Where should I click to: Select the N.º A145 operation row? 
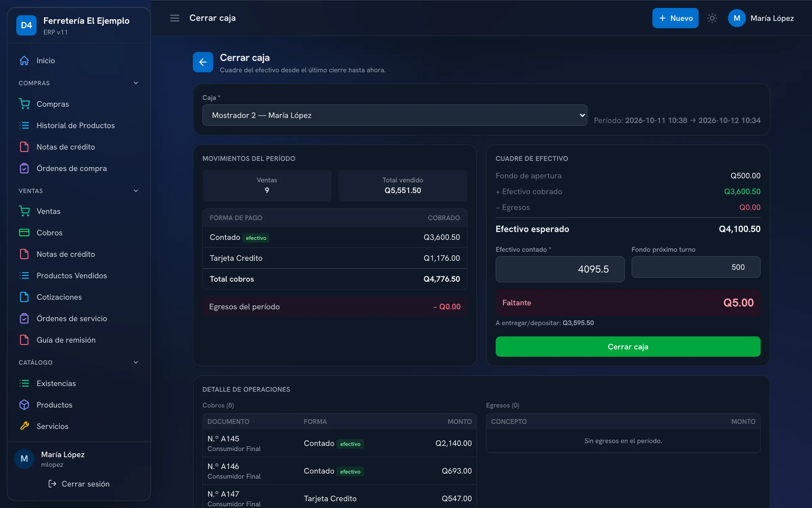click(x=339, y=443)
